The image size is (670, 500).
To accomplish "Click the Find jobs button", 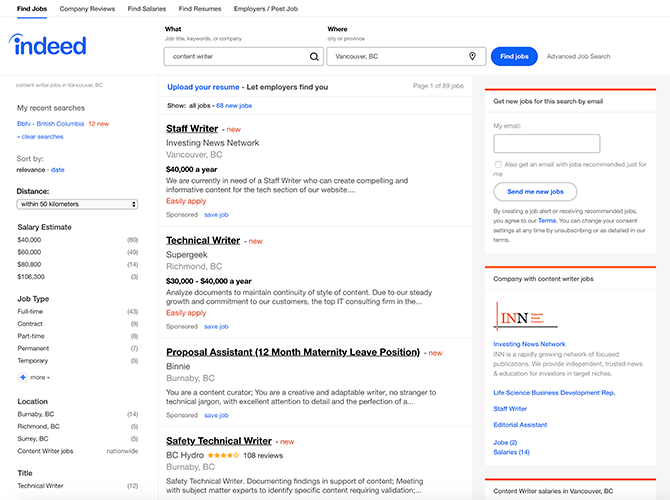I will click(514, 56).
